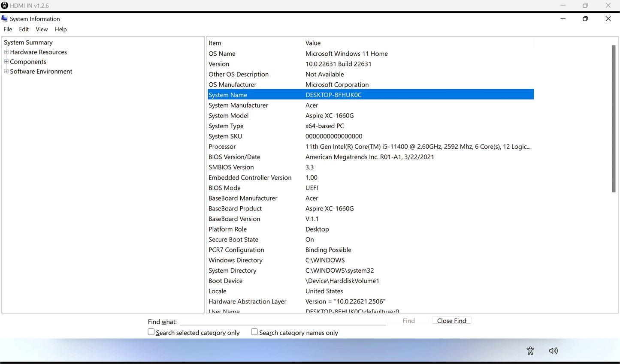Select the Platform Role row
The height and width of the screenshot is (364, 620).
tap(371, 229)
